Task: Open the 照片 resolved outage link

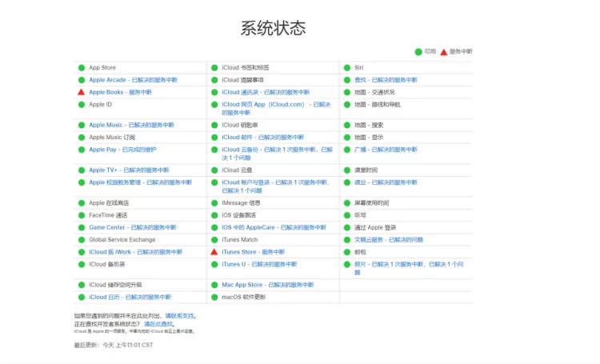Action: click(409, 269)
